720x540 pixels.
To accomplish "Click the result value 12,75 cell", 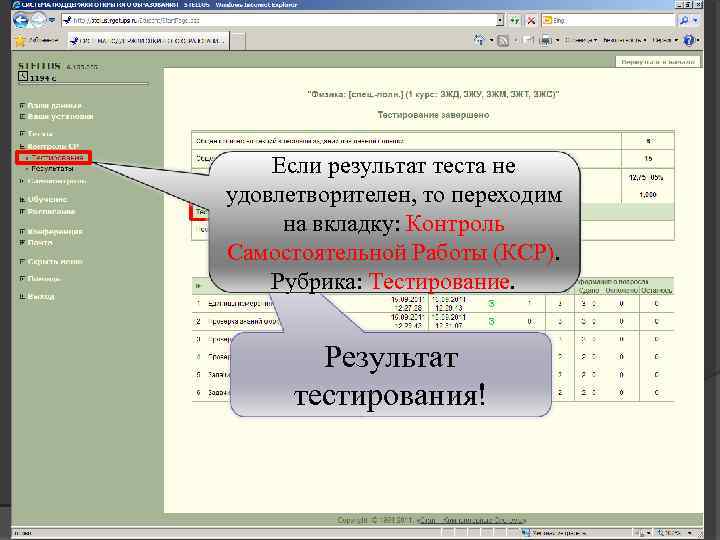I will (648, 177).
